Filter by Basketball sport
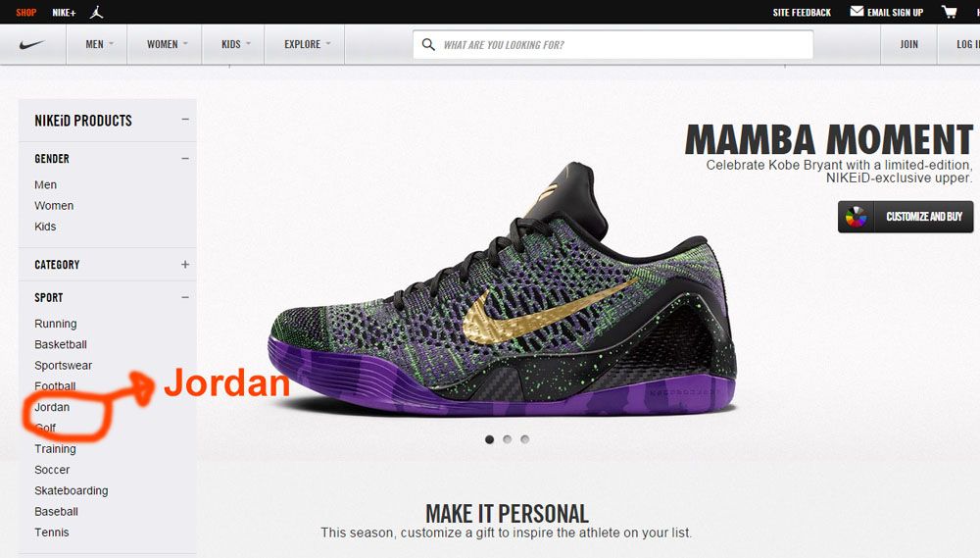The width and height of the screenshot is (980, 558). click(61, 344)
